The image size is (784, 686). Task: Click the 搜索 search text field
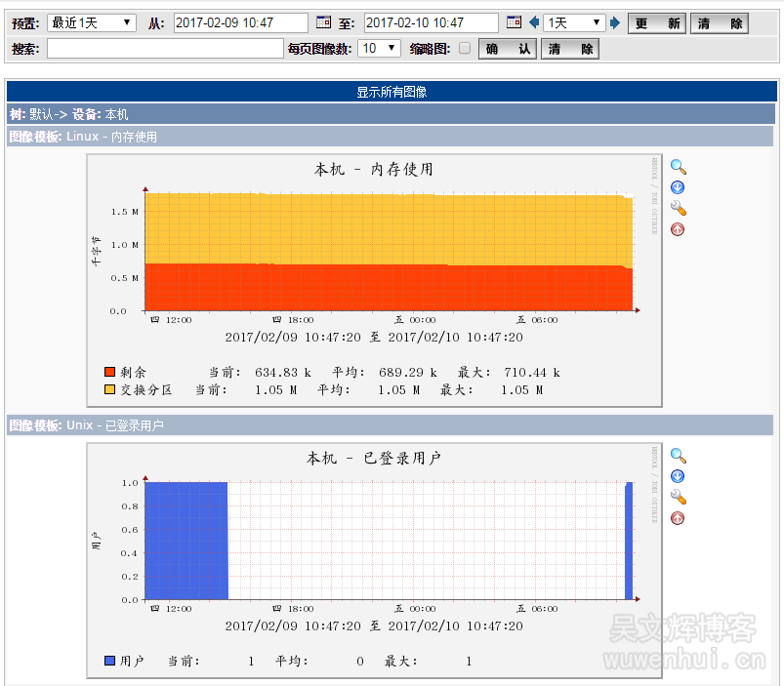point(165,48)
